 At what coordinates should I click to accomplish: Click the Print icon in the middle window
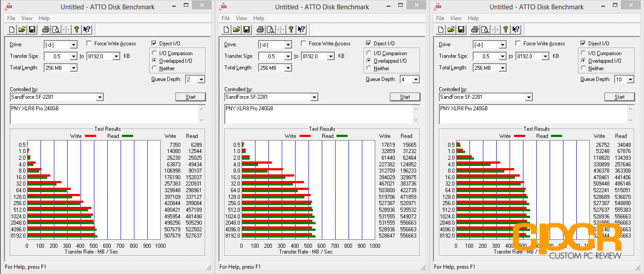[x=260, y=29]
